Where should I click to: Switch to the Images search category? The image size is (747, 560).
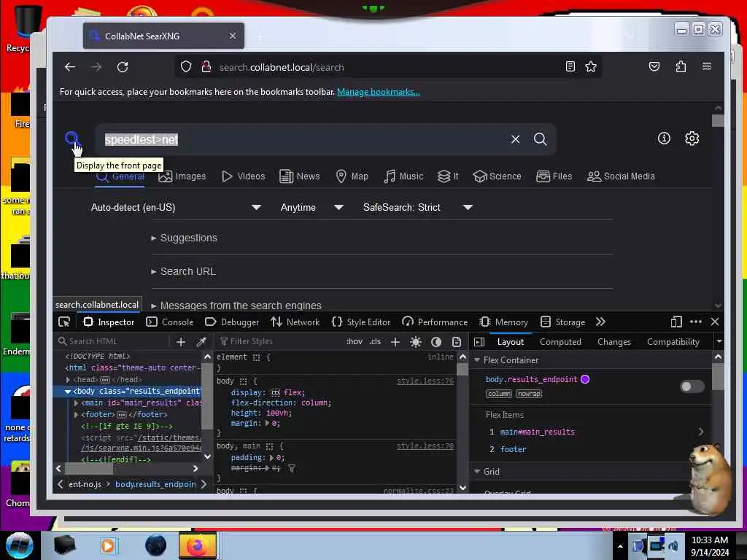pos(182,176)
